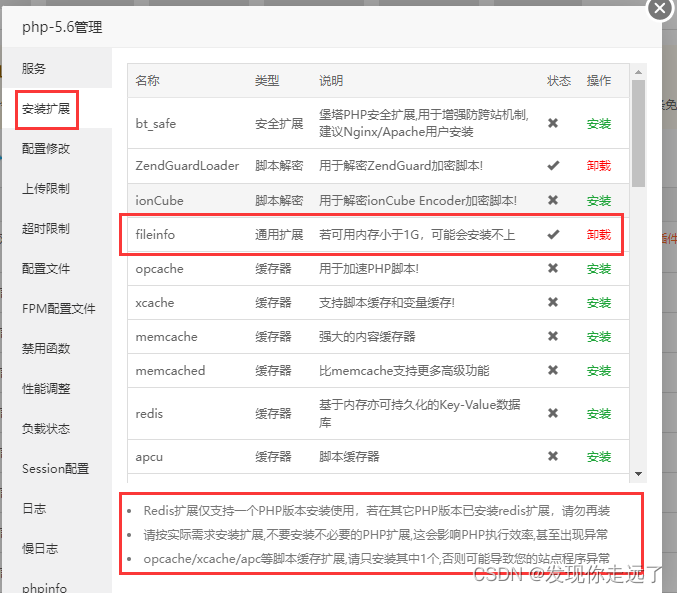677x593 pixels.
Task: Select the bt_safe extension name
Action: pos(155,124)
